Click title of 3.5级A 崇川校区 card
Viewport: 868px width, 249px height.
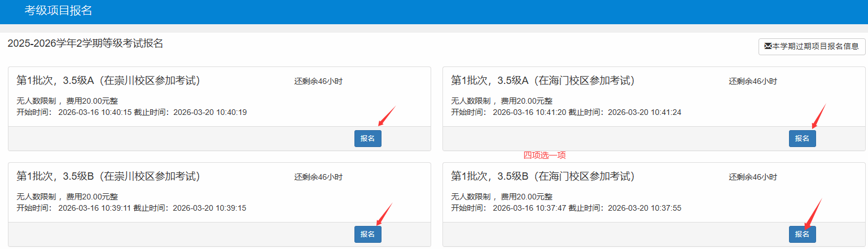tap(108, 81)
